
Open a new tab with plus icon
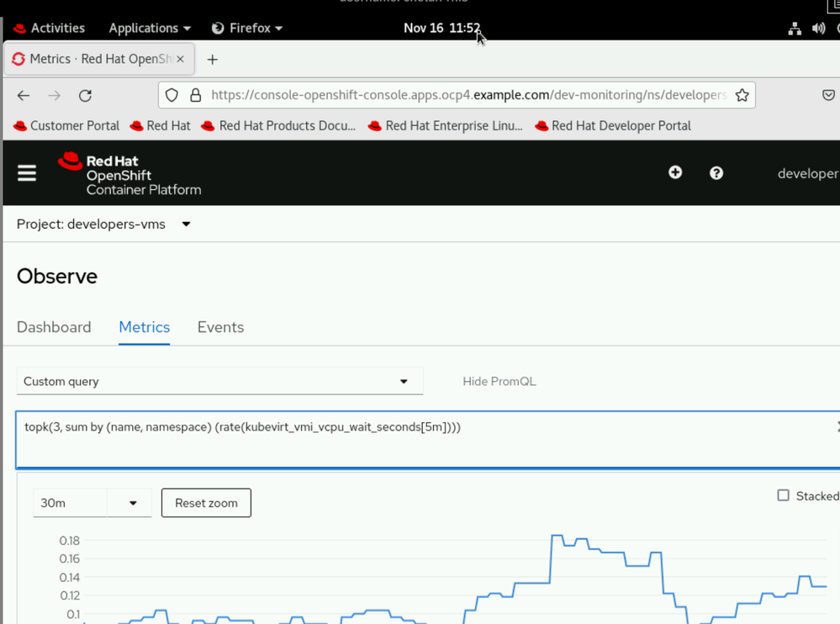click(x=212, y=60)
